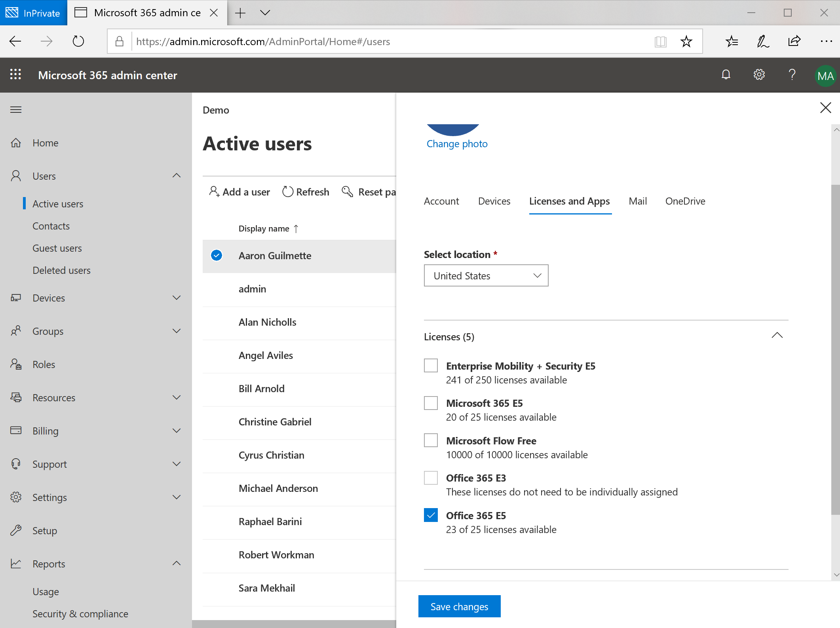840x628 pixels.
Task: Sort by Display name column
Action: click(x=268, y=228)
